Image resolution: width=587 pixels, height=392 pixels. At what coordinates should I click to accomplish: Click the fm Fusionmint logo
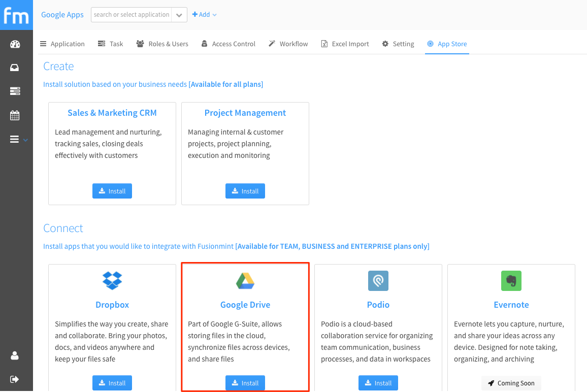click(x=16, y=15)
